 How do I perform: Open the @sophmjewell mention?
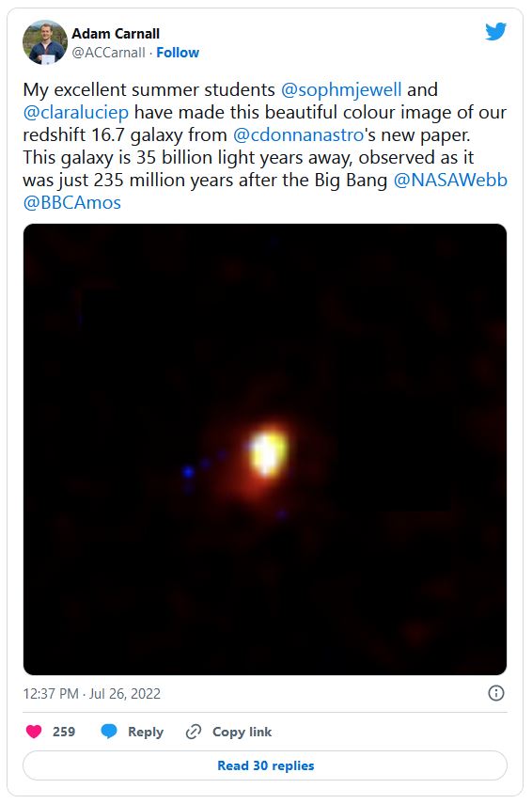[341, 89]
